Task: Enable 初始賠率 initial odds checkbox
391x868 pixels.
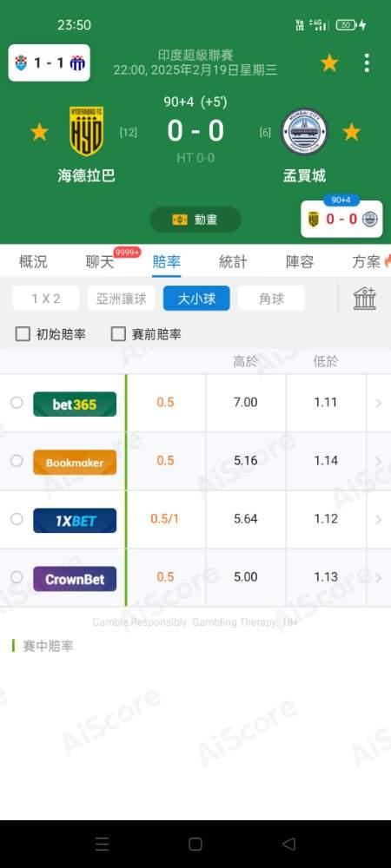Action: click(x=23, y=334)
